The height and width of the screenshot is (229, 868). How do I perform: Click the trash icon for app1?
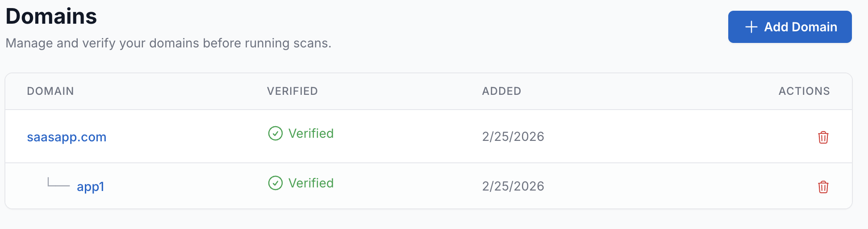click(823, 187)
